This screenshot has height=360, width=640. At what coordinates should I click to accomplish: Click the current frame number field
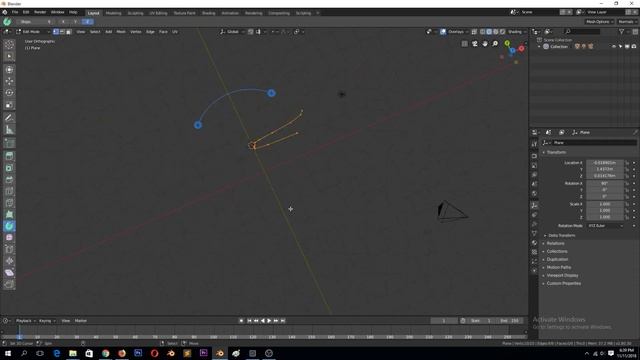(x=444, y=321)
